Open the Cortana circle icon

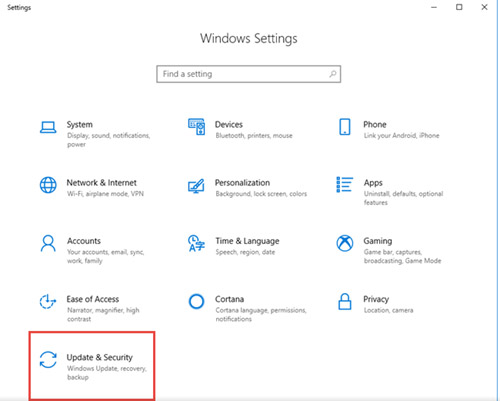(196, 301)
